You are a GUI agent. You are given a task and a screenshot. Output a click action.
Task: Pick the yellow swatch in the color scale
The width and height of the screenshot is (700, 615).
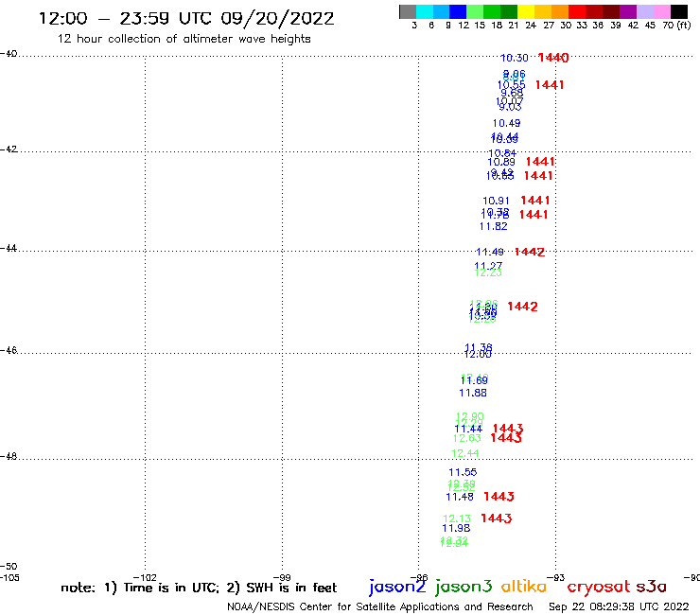(525, 11)
